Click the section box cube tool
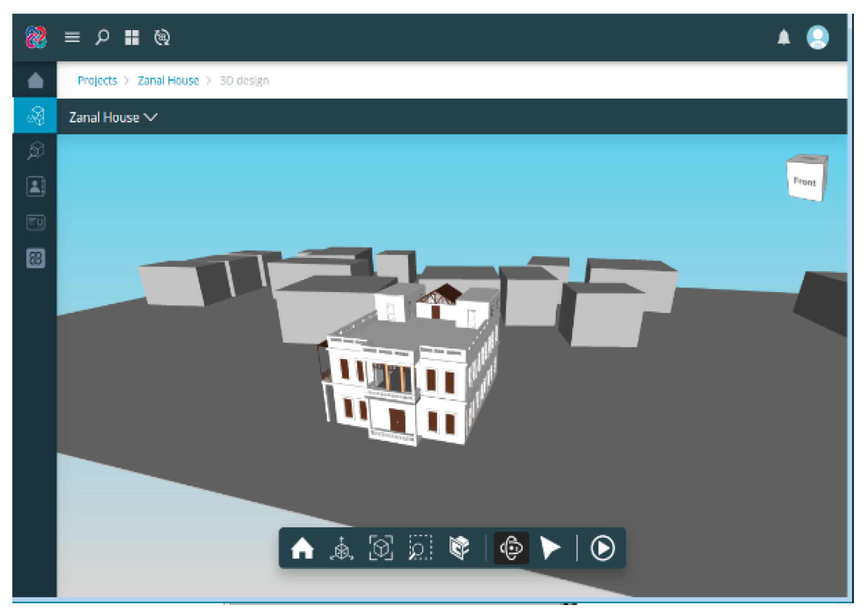868x616 pixels. pyautogui.click(x=459, y=548)
